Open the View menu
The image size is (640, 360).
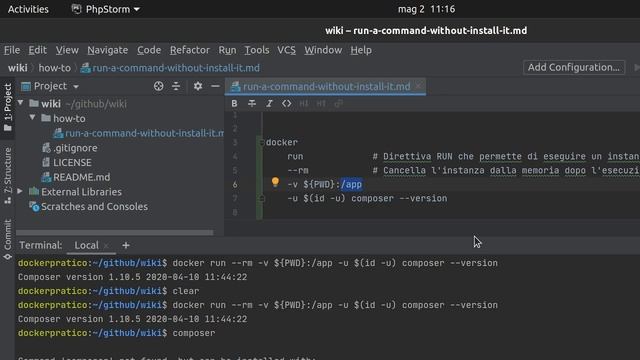[67, 50]
